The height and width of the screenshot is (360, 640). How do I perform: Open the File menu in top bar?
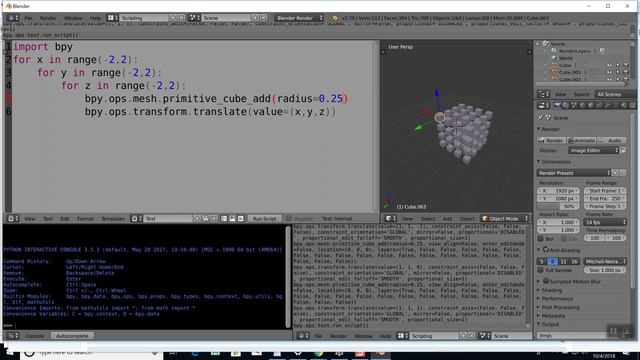[x=28, y=18]
